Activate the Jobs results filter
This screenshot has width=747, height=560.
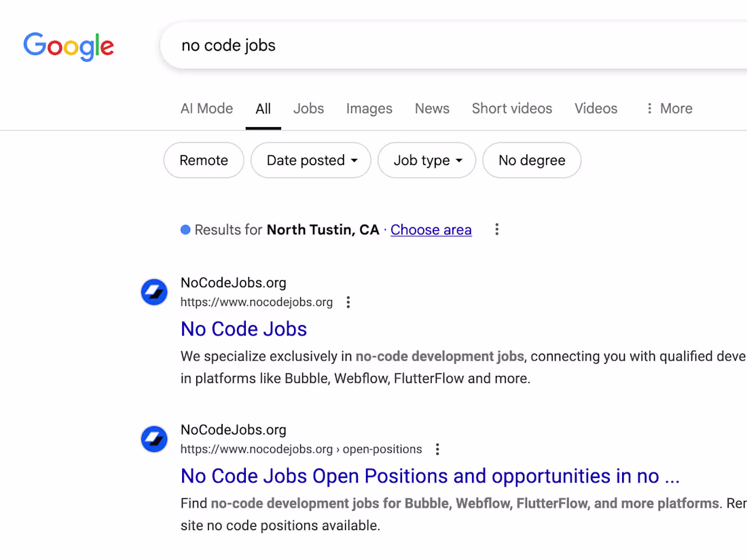point(308,108)
